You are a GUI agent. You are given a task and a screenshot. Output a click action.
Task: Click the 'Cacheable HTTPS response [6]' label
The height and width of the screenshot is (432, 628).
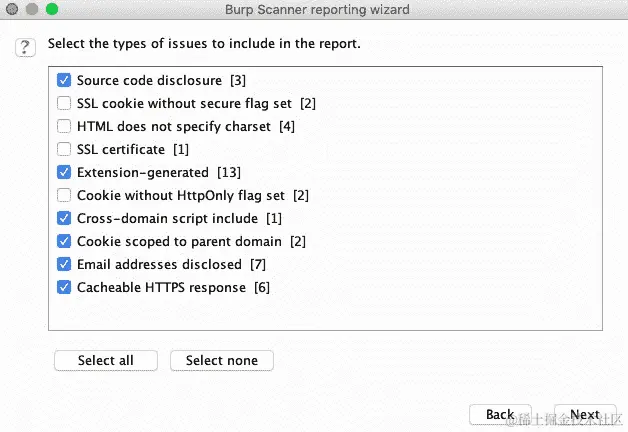pos(173,287)
